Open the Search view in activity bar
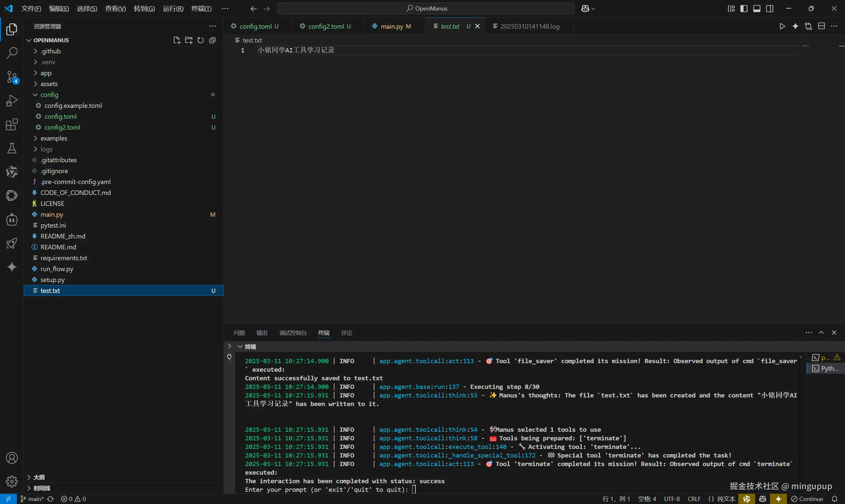This screenshot has width=845, height=504. tap(12, 53)
